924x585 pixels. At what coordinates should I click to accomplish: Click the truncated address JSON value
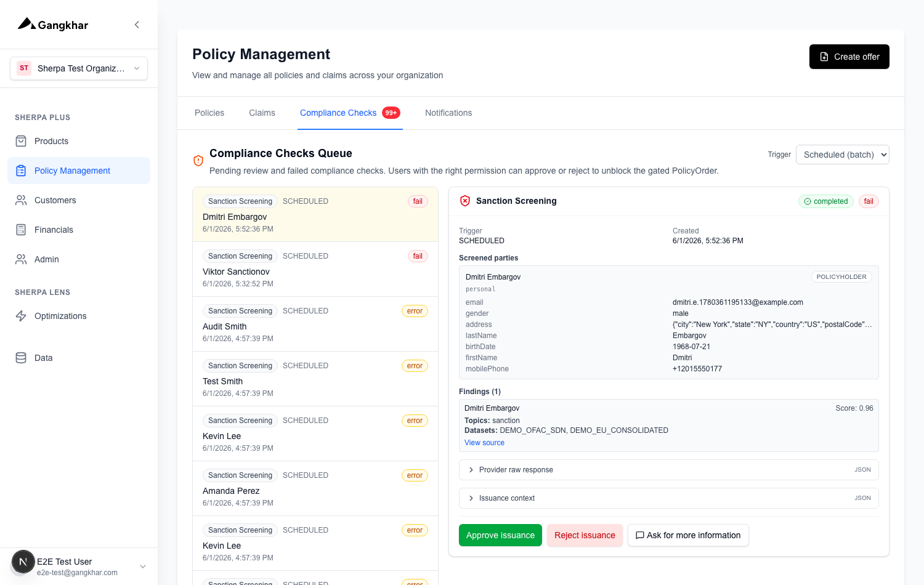[x=772, y=325]
